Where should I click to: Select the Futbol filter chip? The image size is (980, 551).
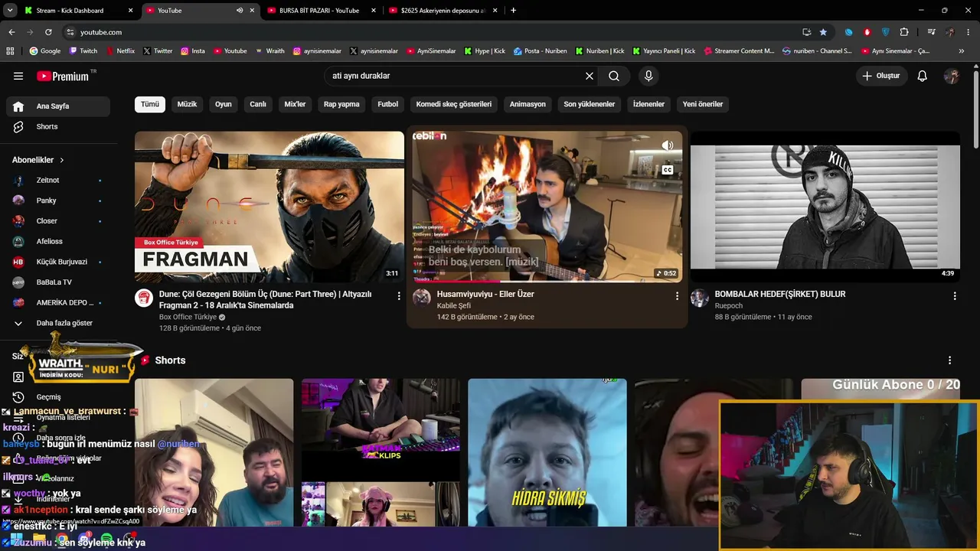pyautogui.click(x=388, y=104)
